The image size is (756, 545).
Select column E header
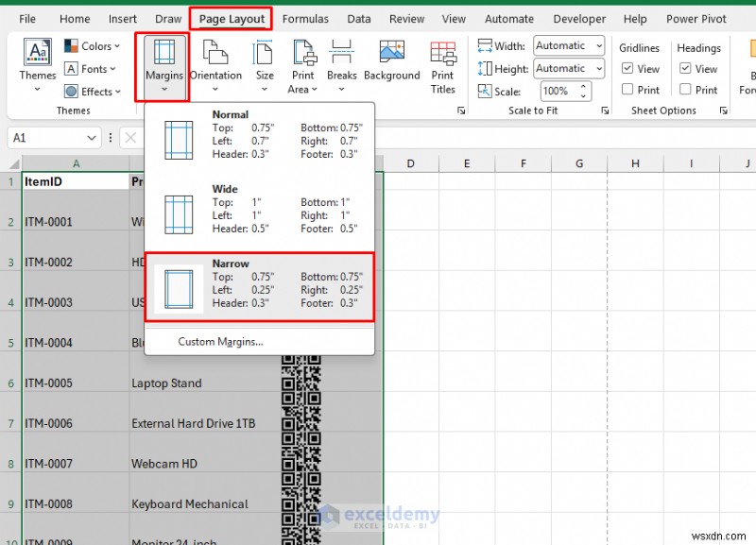(467, 163)
